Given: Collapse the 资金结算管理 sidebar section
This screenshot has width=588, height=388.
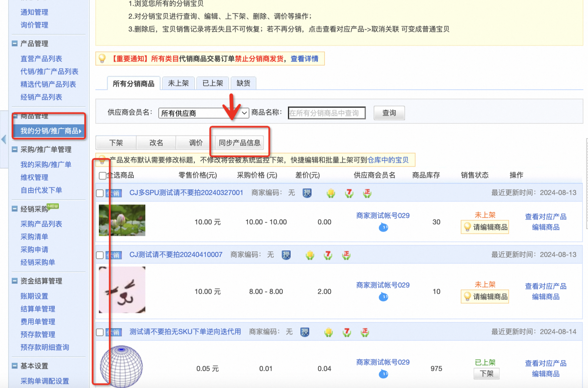Looking at the screenshot, I should [15, 281].
